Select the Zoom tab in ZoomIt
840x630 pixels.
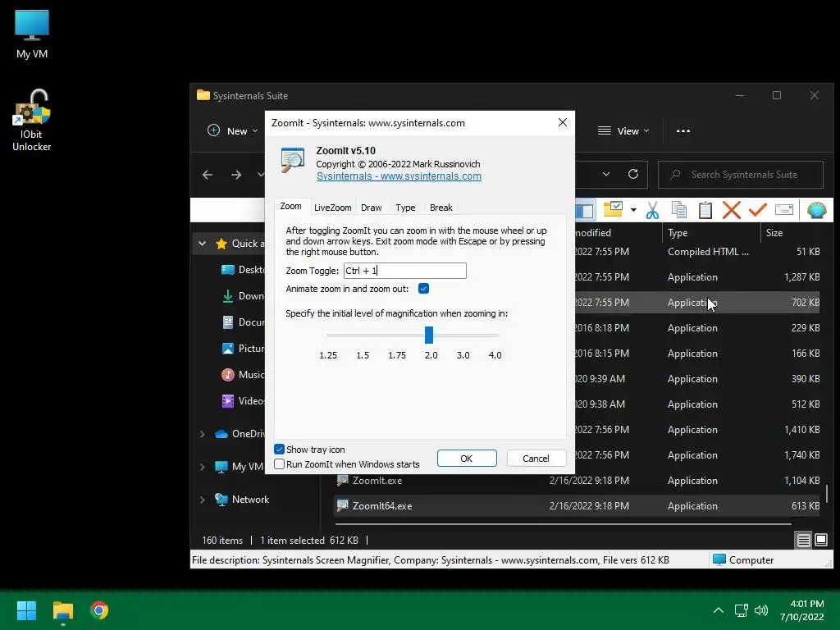click(x=290, y=206)
